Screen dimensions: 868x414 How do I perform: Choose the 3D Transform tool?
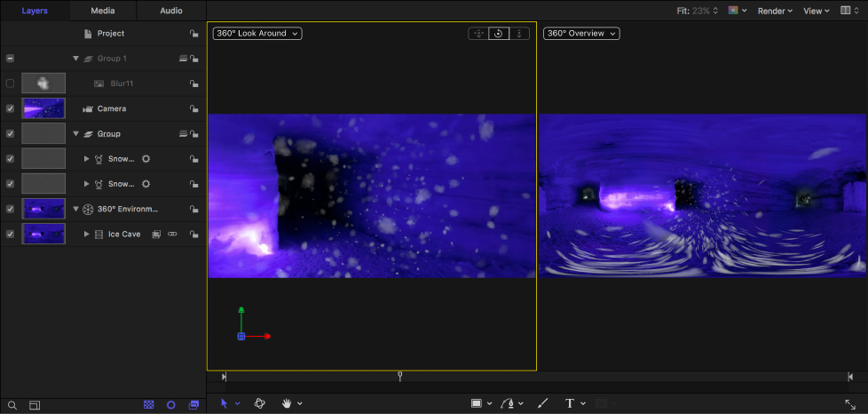(260, 403)
